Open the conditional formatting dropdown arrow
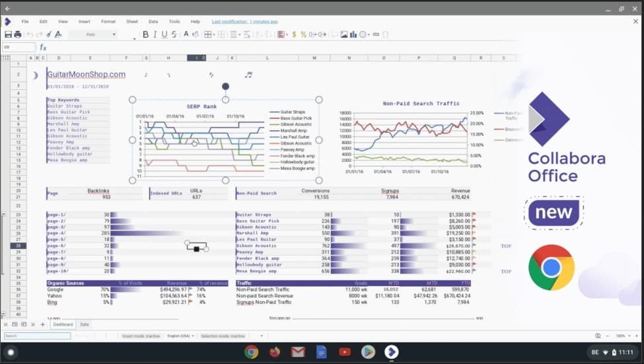The width and height of the screenshot is (644, 364). click(x=287, y=35)
